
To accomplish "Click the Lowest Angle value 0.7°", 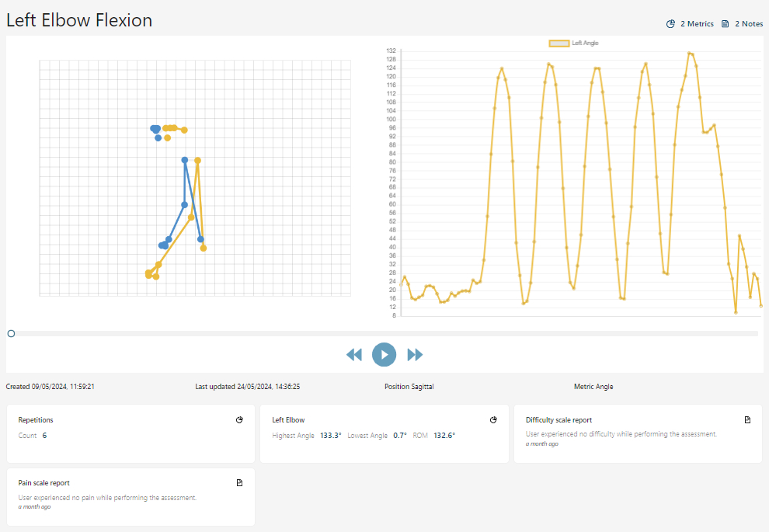I will [400, 436].
